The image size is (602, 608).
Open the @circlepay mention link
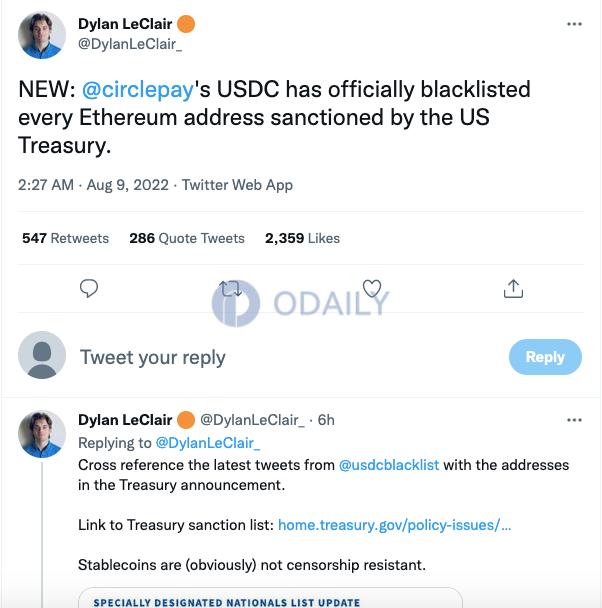click(x=138, y=90)
